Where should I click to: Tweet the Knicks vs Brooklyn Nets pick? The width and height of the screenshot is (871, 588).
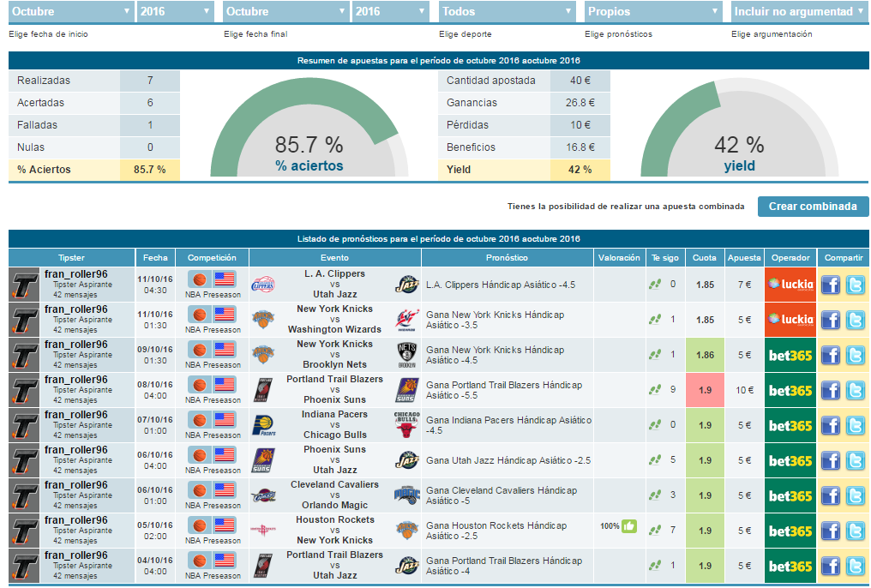pyautogui.click(x=856, y=356)
